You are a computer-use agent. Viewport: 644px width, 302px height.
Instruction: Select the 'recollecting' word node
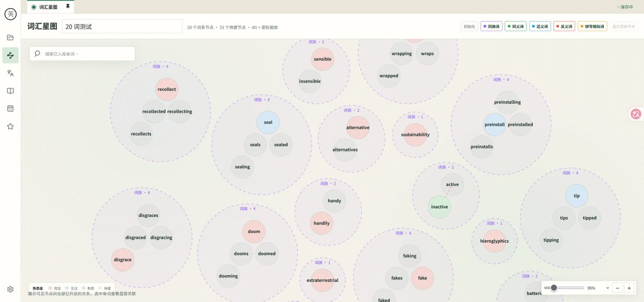[179, 111]
